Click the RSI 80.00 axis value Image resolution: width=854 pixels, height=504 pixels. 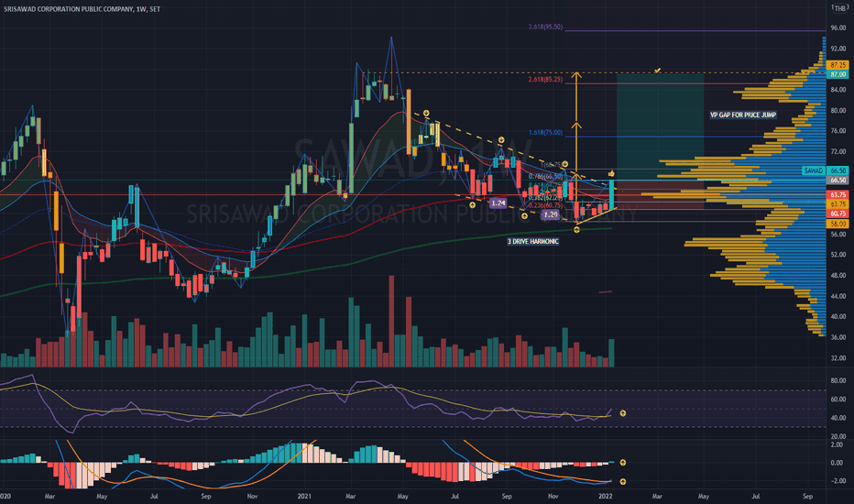point(838,380)
